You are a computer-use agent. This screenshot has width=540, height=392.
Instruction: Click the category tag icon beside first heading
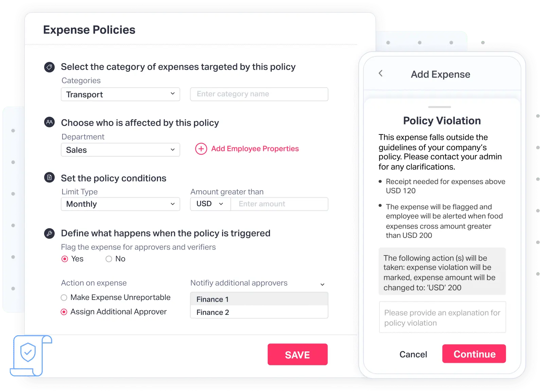50,67
